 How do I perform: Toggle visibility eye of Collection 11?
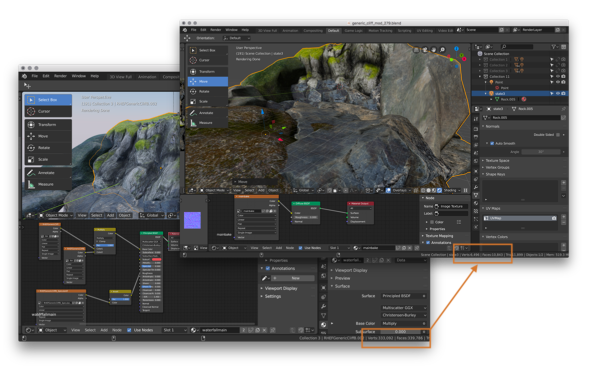point(558,76)
